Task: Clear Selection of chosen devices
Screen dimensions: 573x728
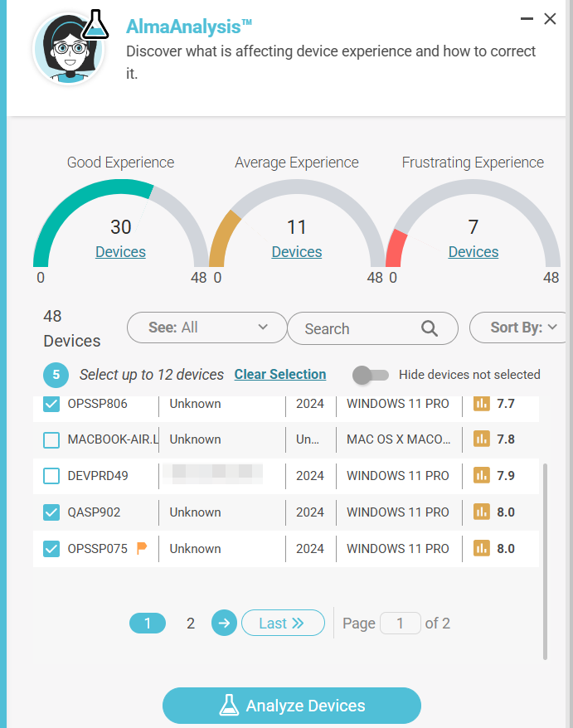Action: pos(280,375)
